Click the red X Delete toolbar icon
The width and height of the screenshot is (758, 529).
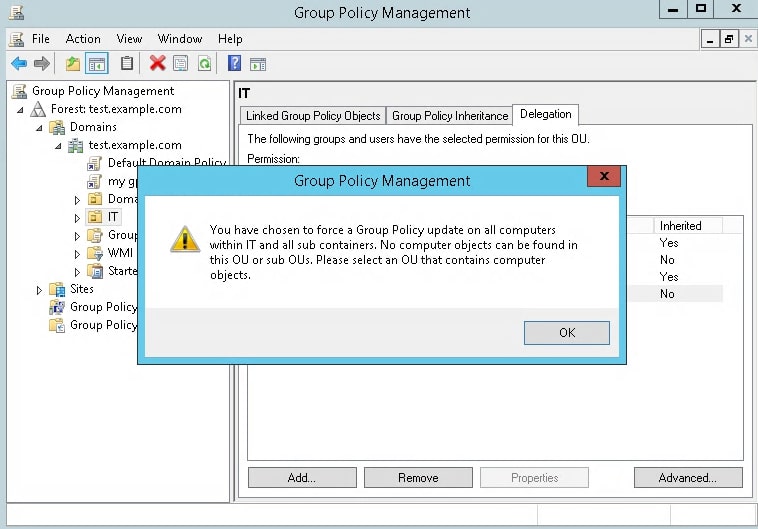coord(157,63)
